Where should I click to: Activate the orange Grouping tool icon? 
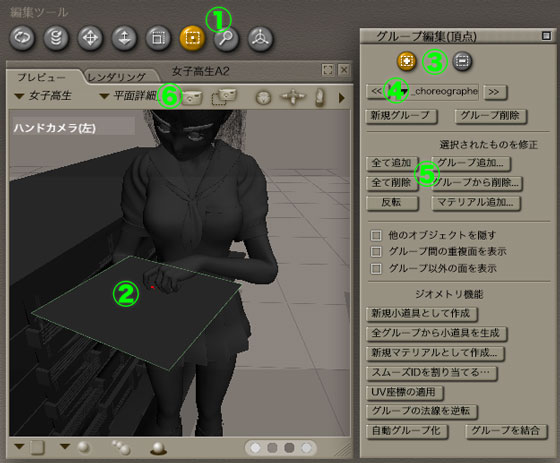point(192,38)
